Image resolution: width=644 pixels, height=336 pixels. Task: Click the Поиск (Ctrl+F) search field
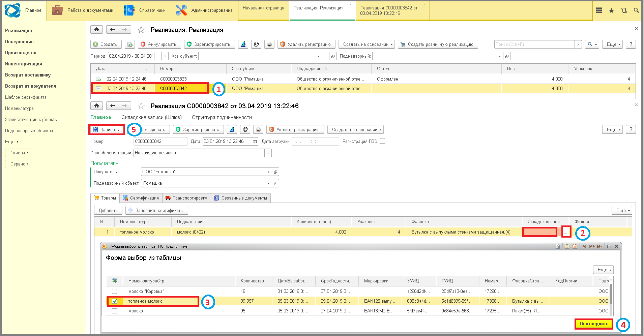(x=534, y=44)
